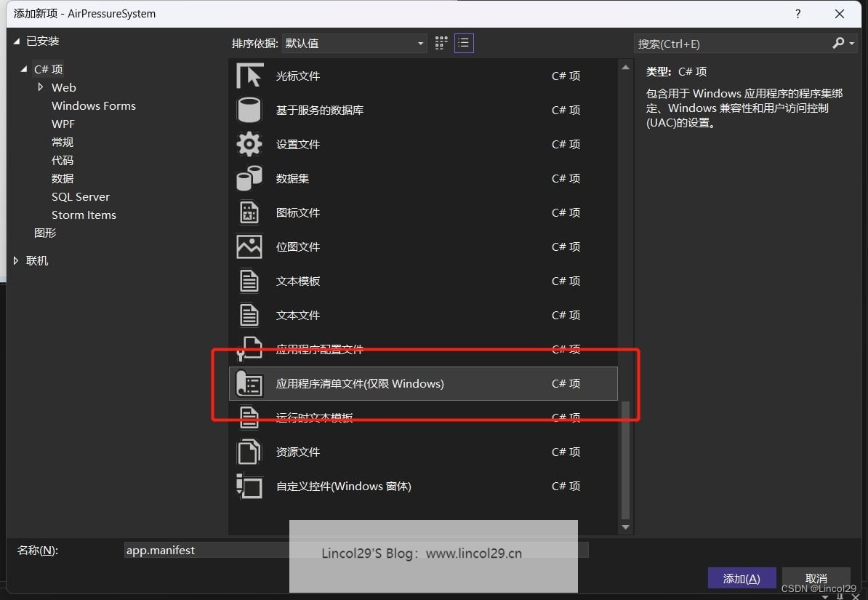Click the resource file (资源文件) icon
The image size is (868, 600).
[249, 452]
